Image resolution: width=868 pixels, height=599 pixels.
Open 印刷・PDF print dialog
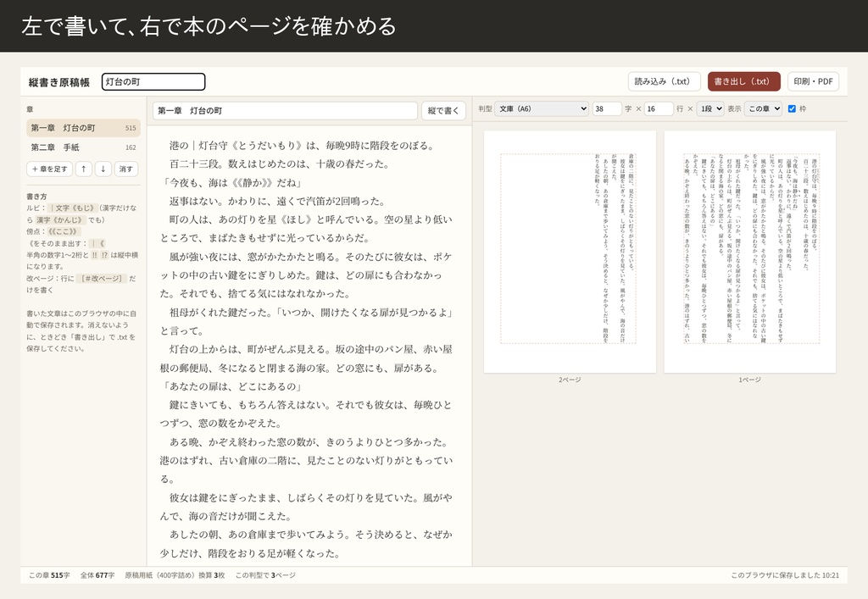[813, 81]
